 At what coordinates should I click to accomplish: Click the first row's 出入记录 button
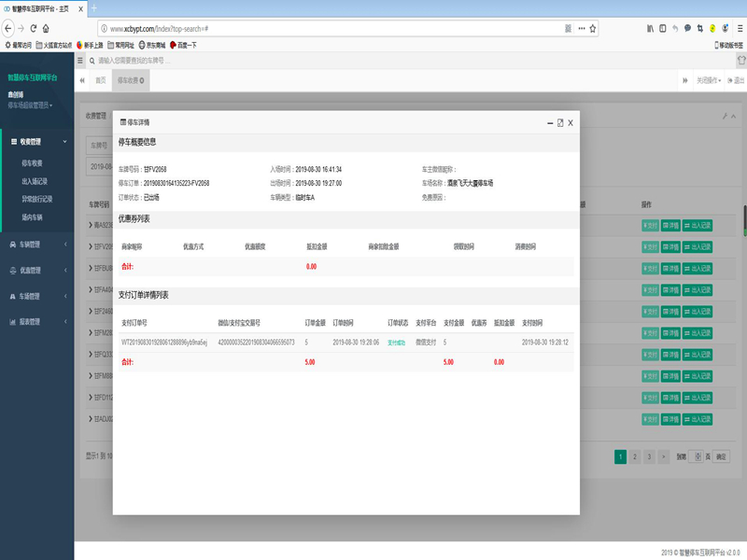tap(701, 225)
